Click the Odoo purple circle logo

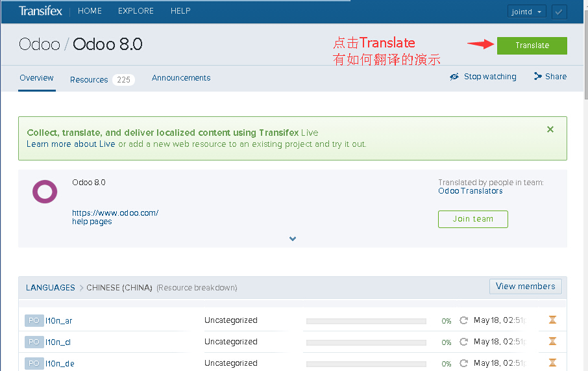point(45,192)
